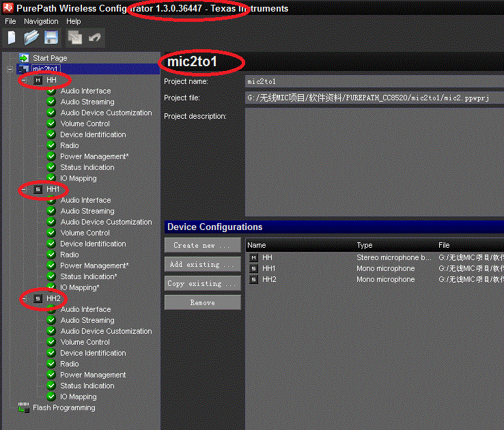Collapse the HH2 device tree node
The height and width of the screenshot is (430, 504).
click(23, 298)
